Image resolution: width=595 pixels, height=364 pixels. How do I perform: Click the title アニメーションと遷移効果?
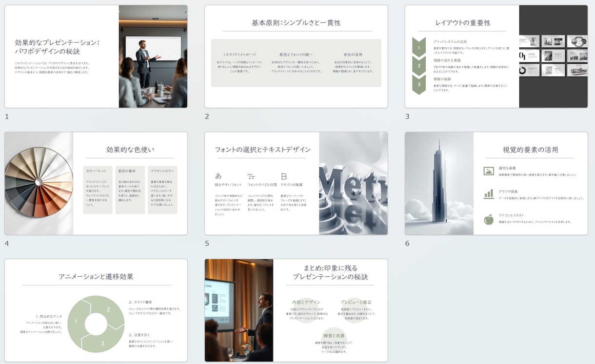[x=96, y=277]
